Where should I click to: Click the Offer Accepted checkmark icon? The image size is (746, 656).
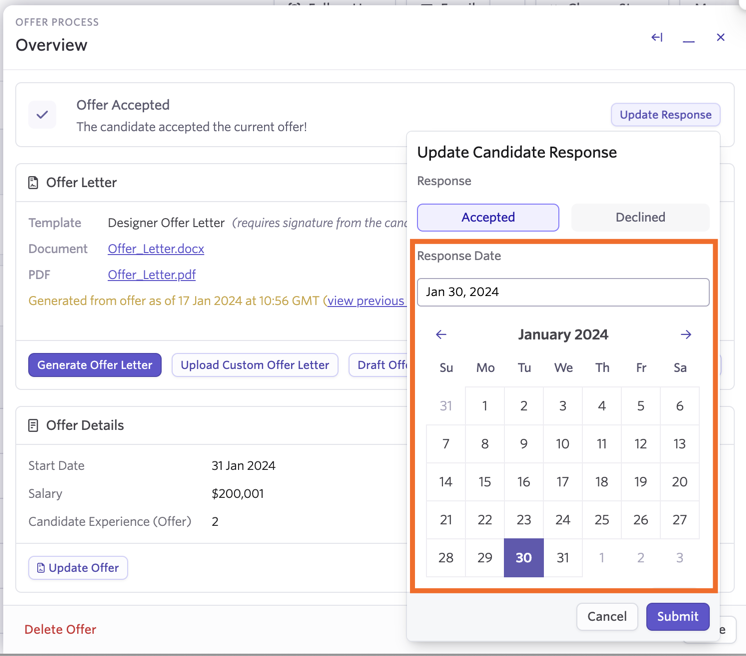[x=42, y=115]
